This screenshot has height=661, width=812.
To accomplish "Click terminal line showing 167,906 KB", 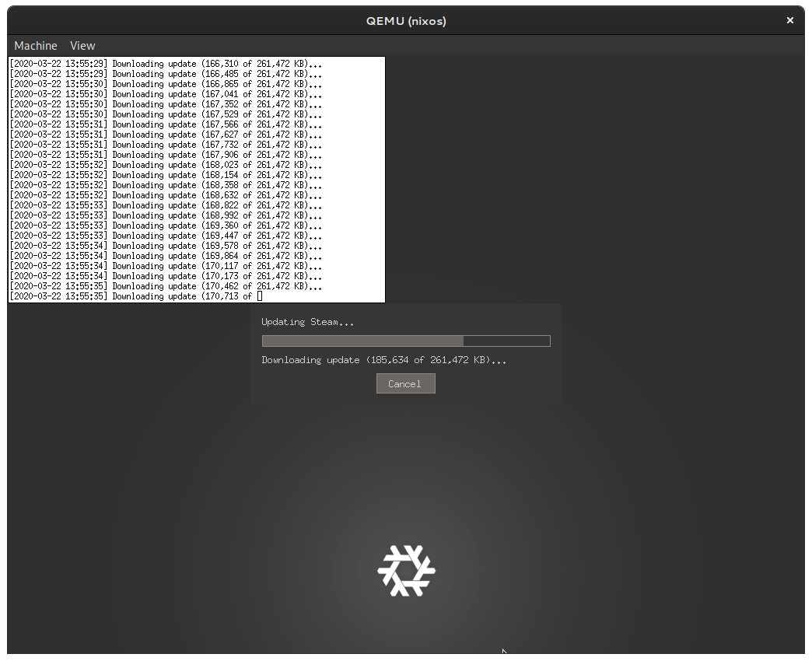I will click(x=166, y=155).
